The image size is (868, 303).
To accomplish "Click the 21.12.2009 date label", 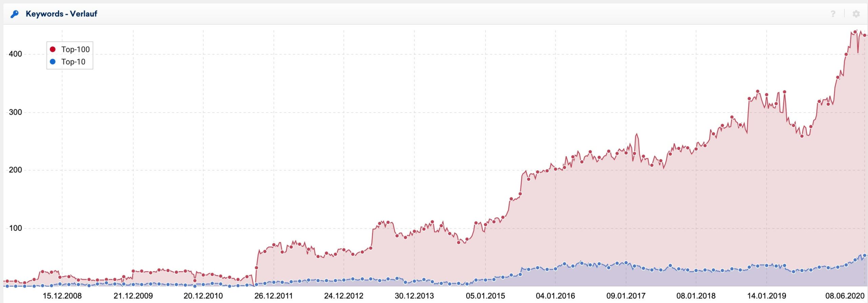I will point(133,296).
